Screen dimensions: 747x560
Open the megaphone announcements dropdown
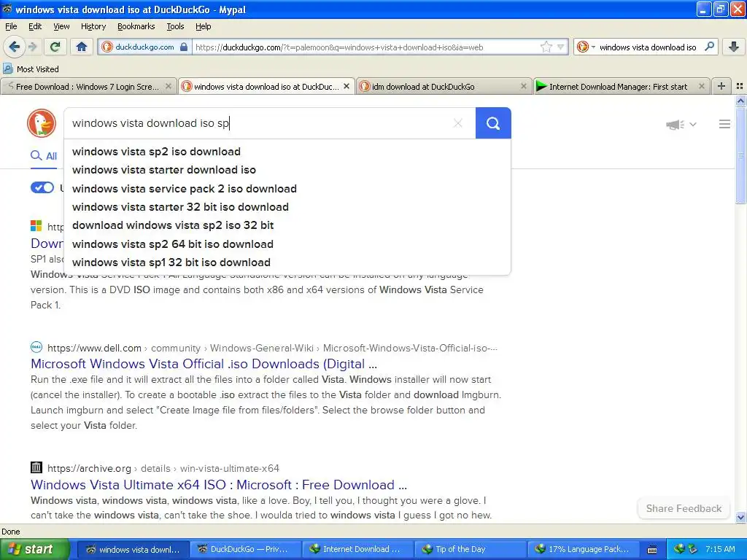681,124
